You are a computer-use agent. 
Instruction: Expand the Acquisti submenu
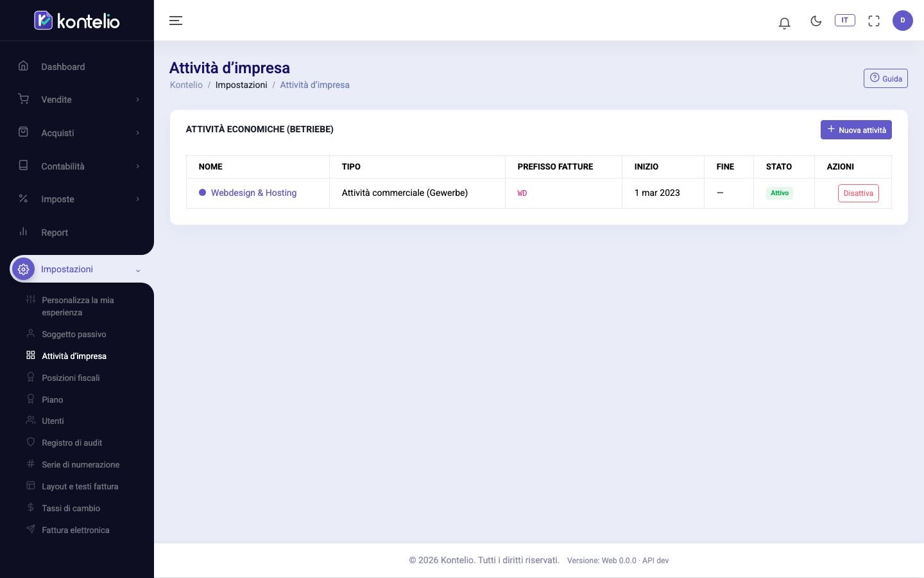pos(77,133)
